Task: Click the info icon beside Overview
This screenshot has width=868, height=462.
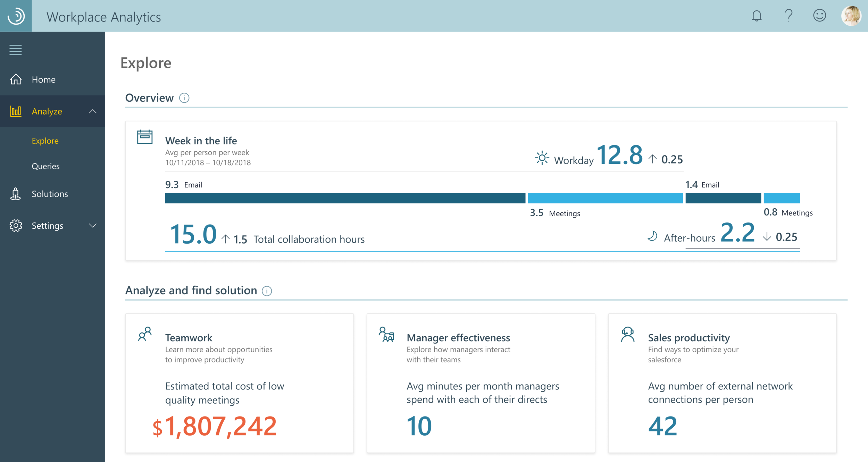Action: [184, 98]
